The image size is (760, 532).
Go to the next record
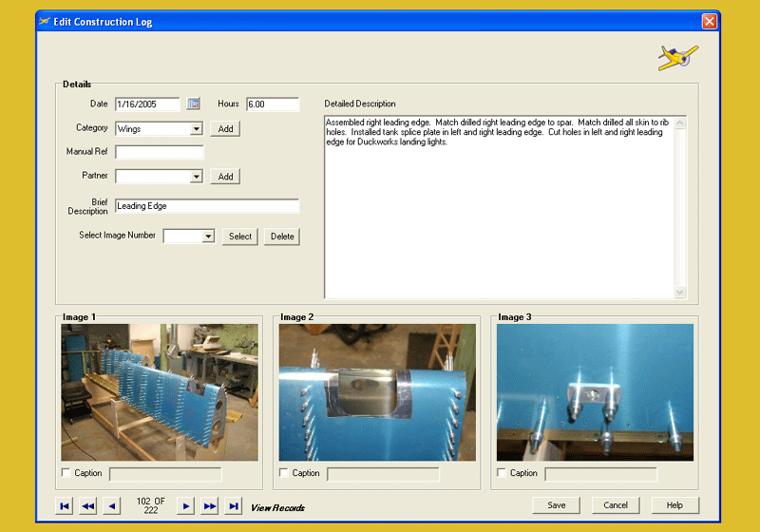pyautogui.click(x=187, y=506)
